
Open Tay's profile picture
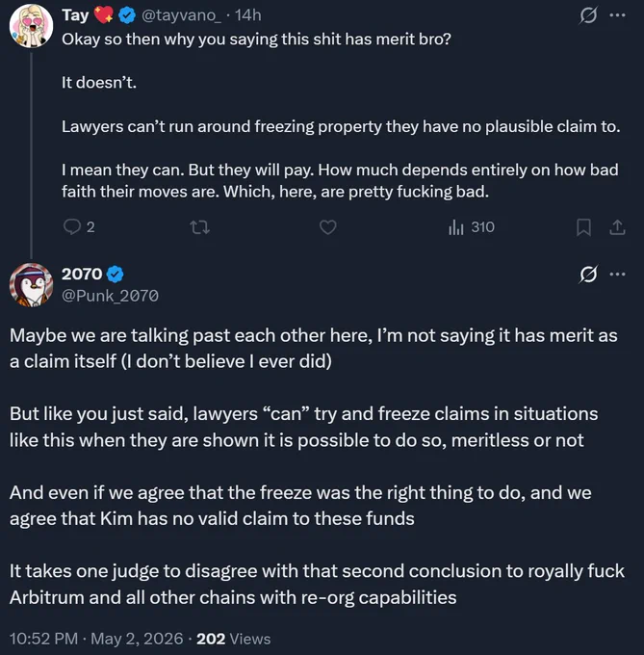point(31,26)
